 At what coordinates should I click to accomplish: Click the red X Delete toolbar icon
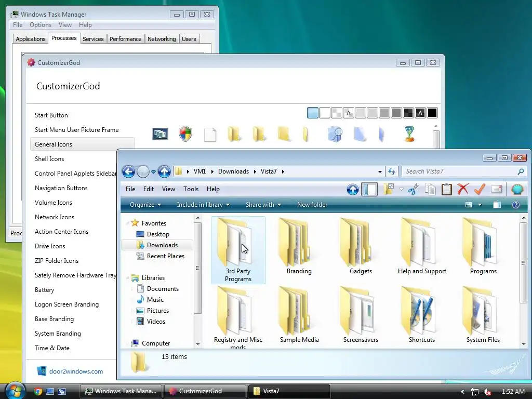point(463,189)
